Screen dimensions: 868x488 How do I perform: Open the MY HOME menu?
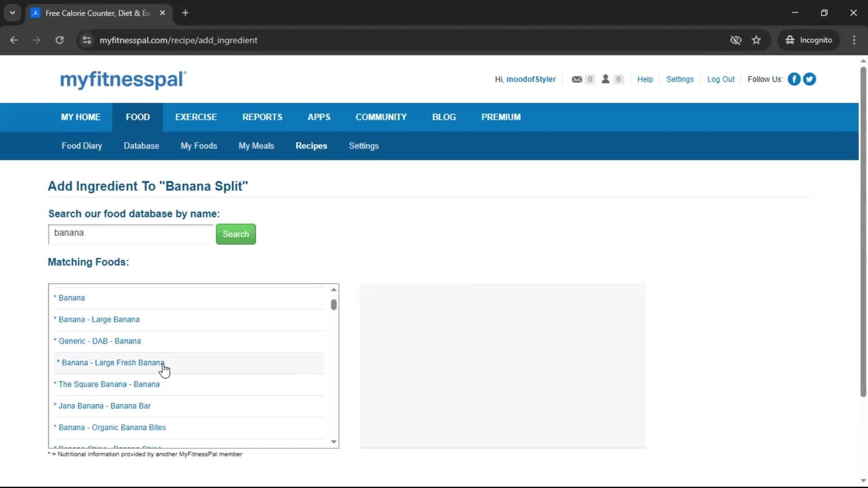pyautogui.click(x=80, y=117)
